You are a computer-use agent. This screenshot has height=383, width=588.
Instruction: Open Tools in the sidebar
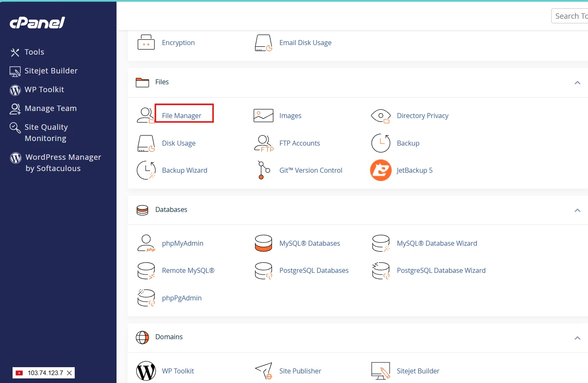[x=34, y=52]
